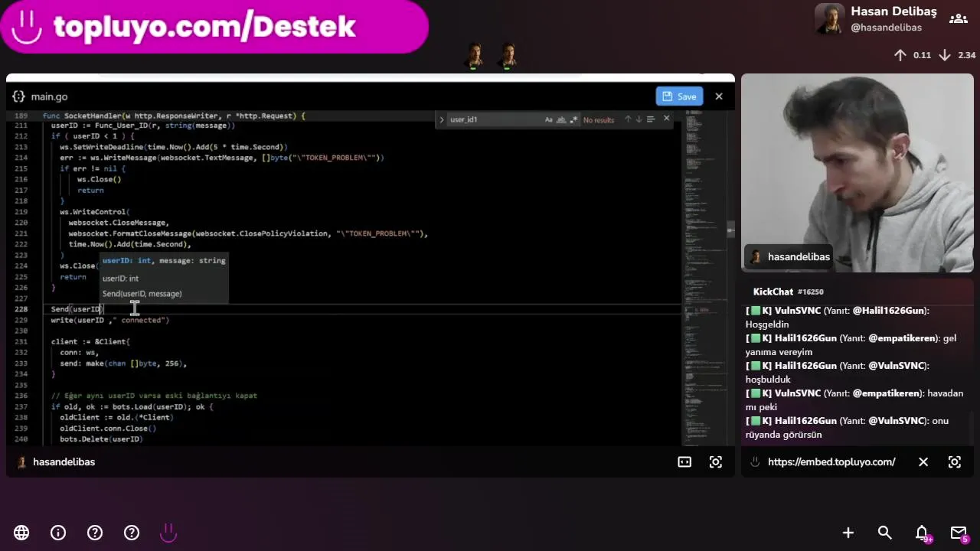The width and height of the screenshot is (980, 551).
Task: Click the Save button in the editor
Action: (x=679, y=96)
